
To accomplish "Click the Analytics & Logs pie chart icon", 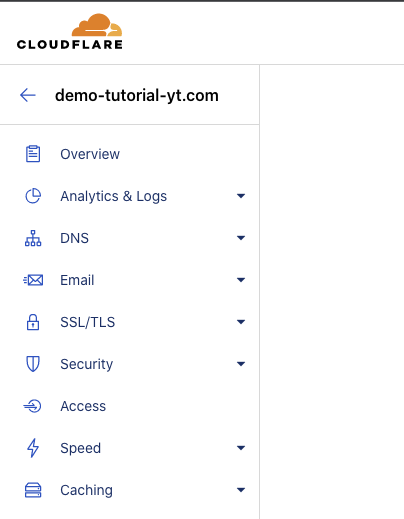I will (x=33, y=196).
